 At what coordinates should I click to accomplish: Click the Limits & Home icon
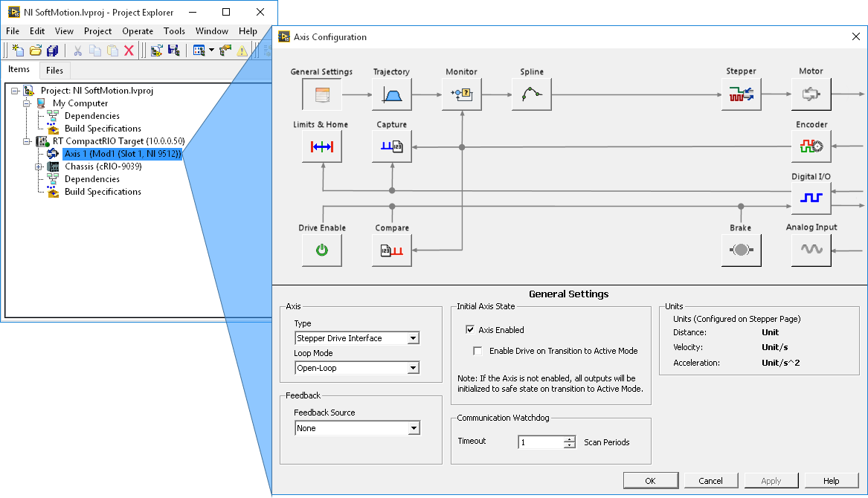[321, 146]
